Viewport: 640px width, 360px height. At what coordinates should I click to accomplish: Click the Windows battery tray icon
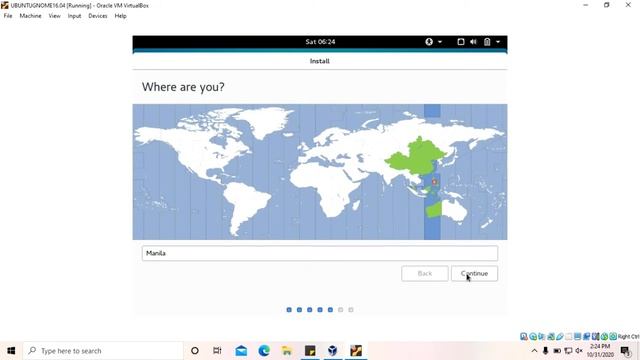pyautogui.click(x=557, y=351)
